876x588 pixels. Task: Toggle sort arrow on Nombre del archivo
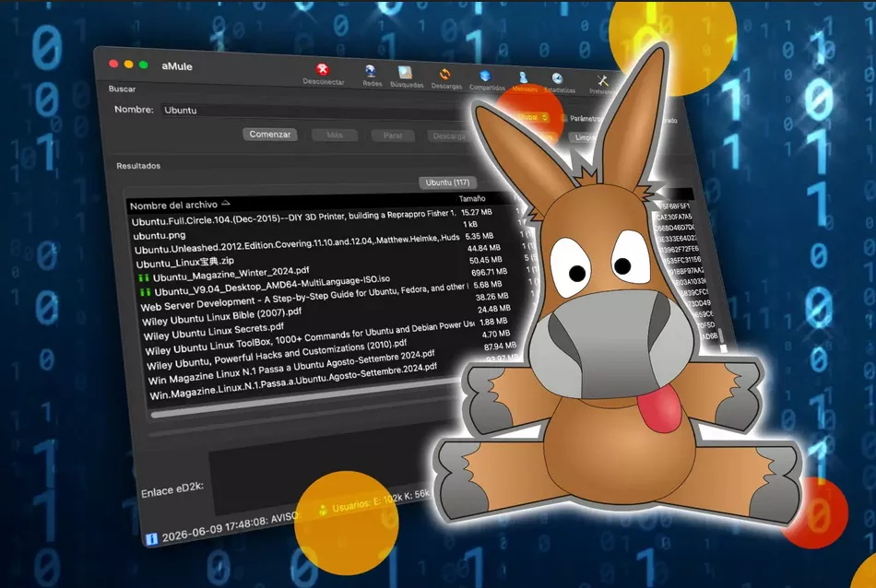[226, 203]
